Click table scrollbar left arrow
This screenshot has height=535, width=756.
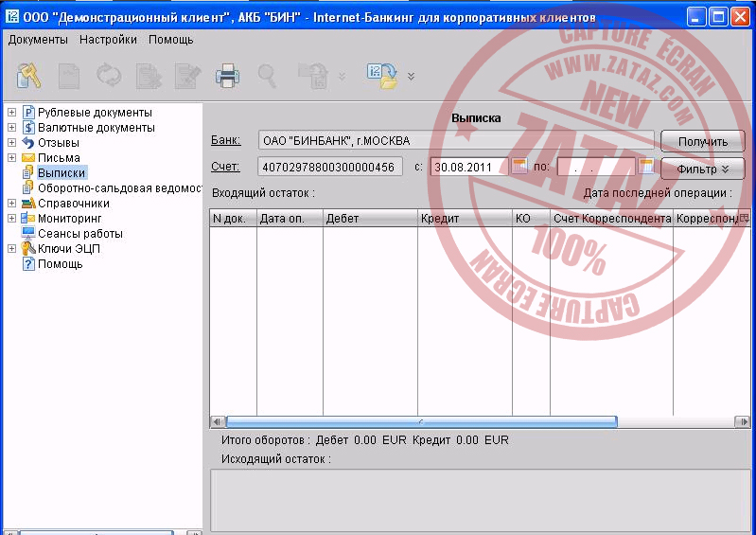point(218,421)
